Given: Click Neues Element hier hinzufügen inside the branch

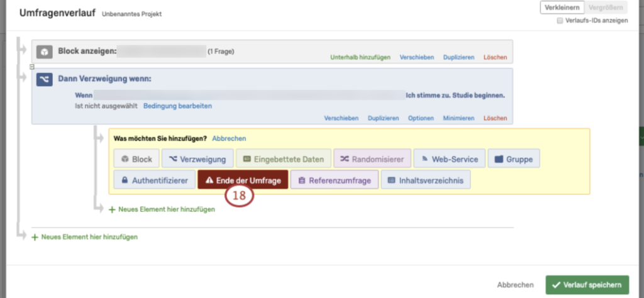Looking at the screenshot, I should pos(162,209).
